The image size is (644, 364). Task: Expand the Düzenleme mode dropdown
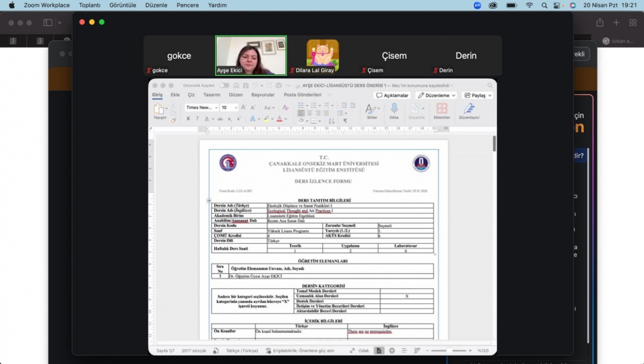click(x=436, y=96)
